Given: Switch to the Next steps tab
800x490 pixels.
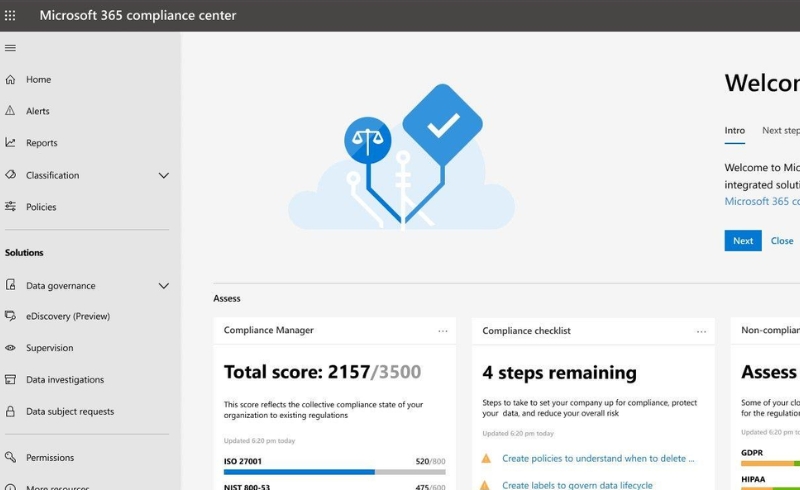Looking at the screenshot, I should pyautogui.click(x=781, y=131).
